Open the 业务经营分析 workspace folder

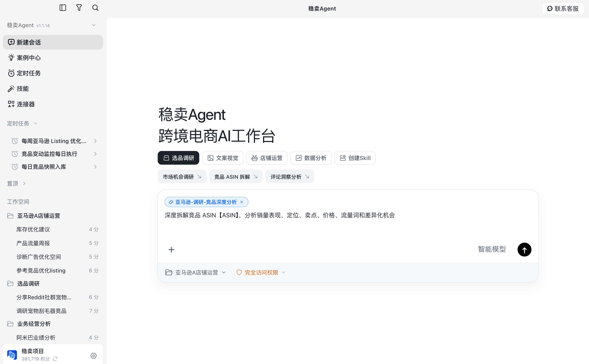(53, 324)
